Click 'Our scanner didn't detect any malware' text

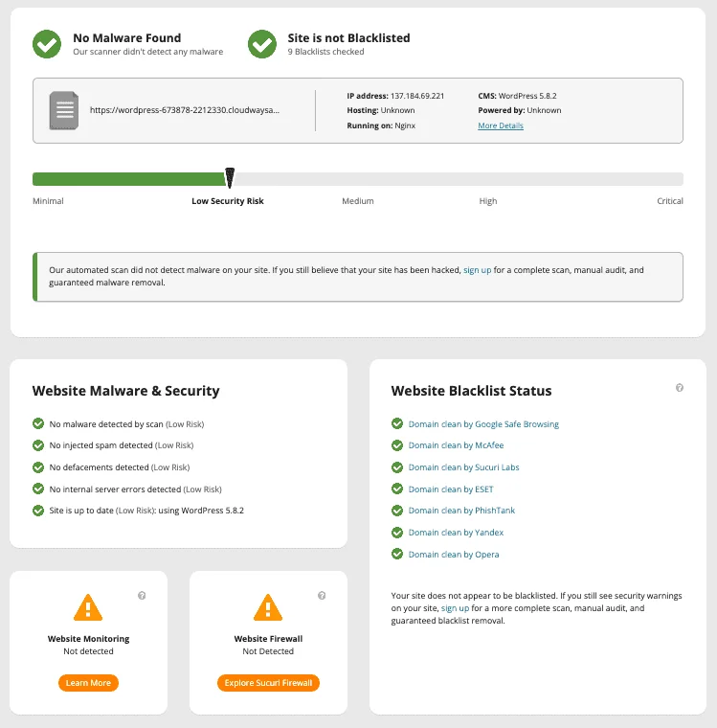click(148, 52)
